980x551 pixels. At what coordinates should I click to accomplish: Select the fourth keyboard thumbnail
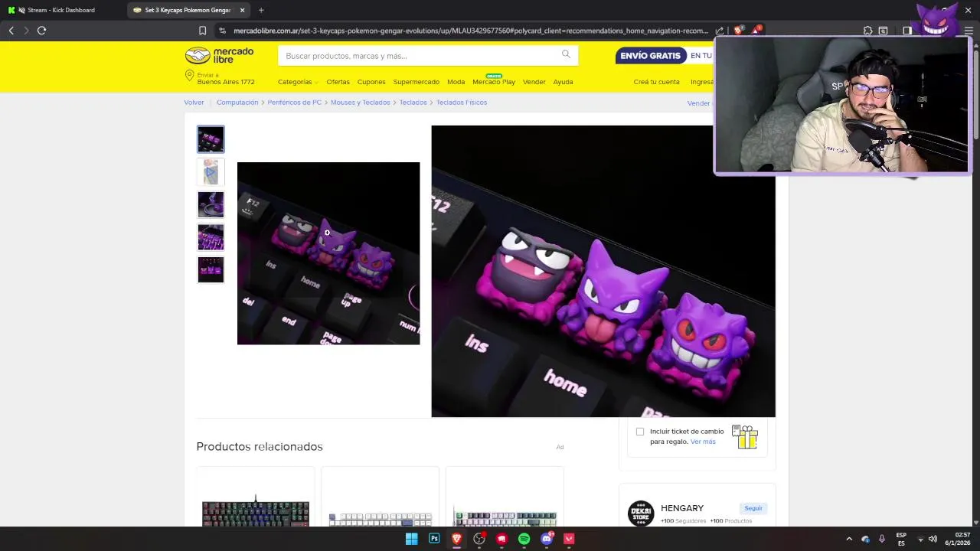click(x=211, y=237)
